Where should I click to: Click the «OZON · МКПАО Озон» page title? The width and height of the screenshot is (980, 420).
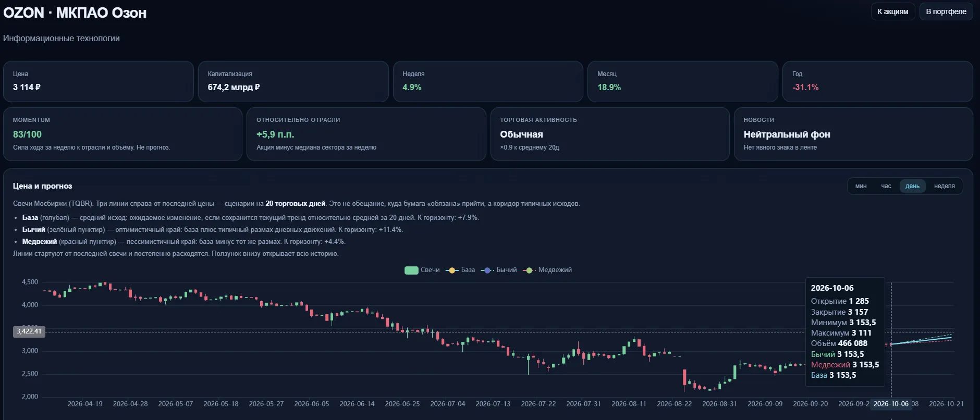coord(75,13)
